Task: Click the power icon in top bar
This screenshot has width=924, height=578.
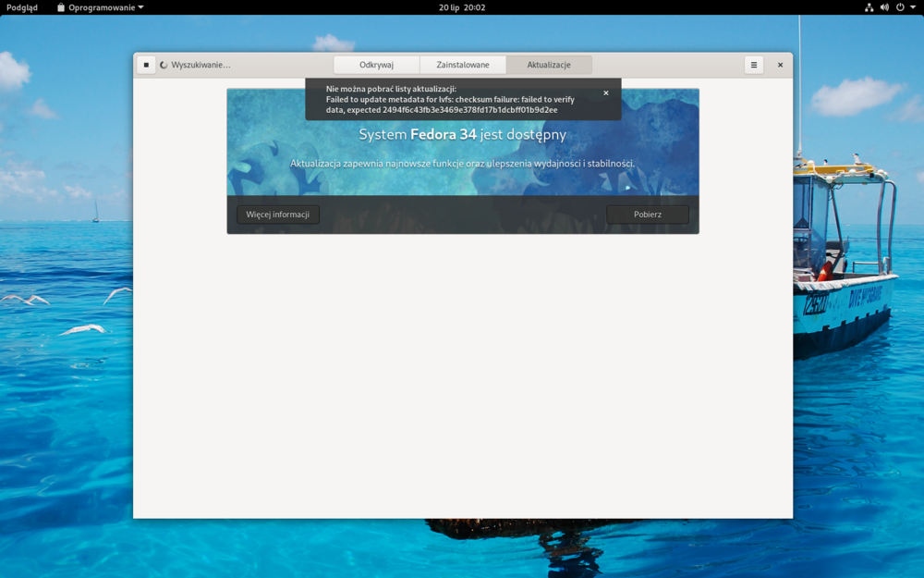Action: click(900, 7)
